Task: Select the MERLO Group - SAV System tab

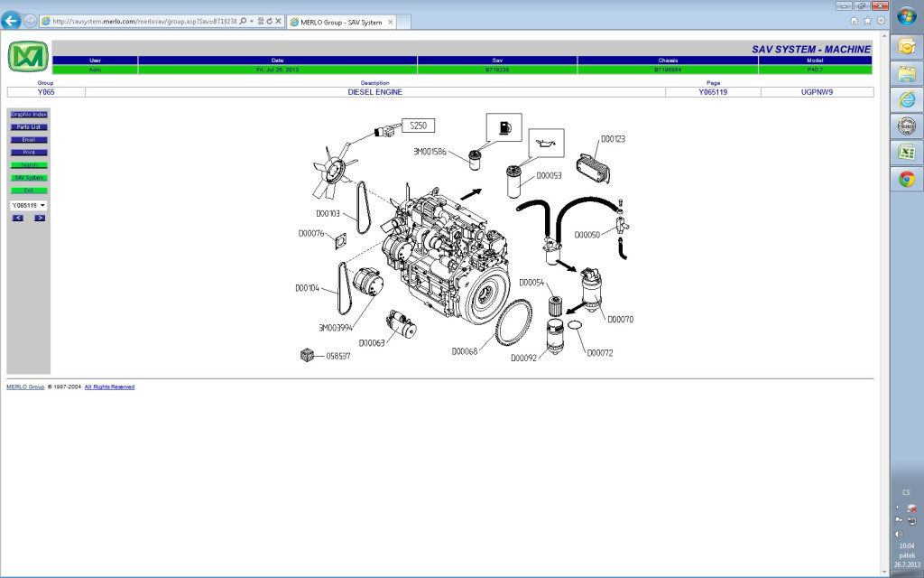Action: (341, 22)
